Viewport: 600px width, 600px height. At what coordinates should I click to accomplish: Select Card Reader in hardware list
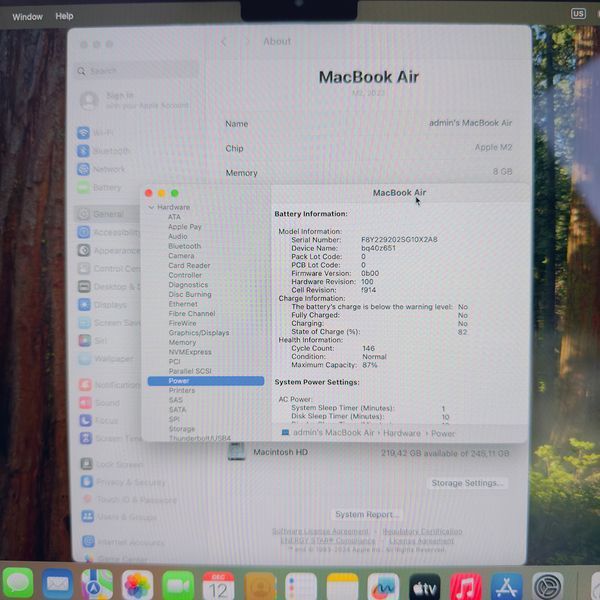[189, 265]
